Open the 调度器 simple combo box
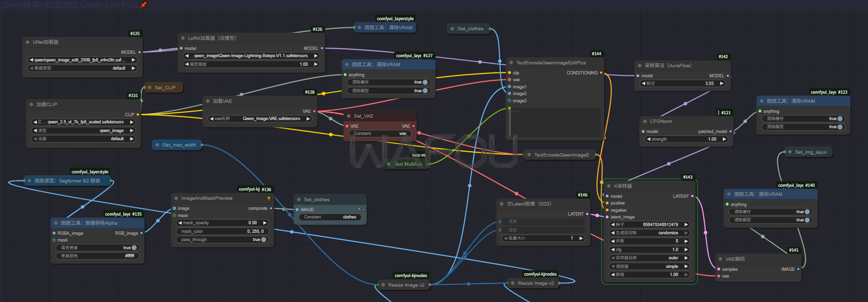 coord(648,266)
